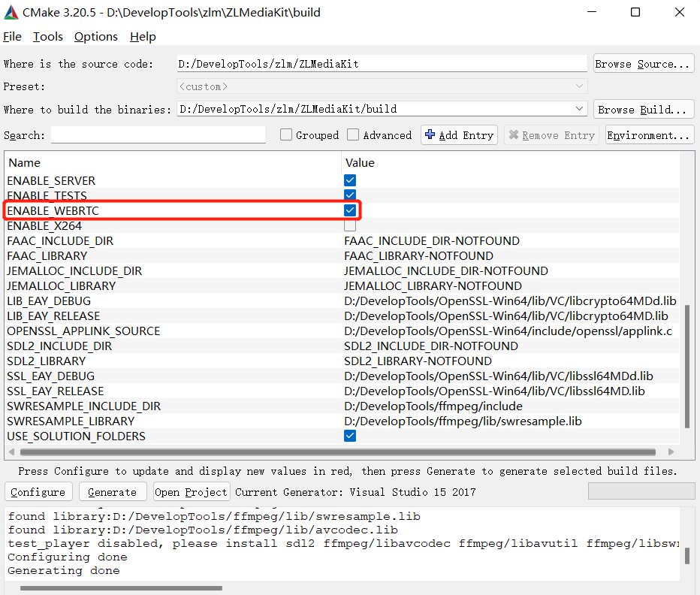Screen dimensions: 700x595
Task: Click the cache table vertical scrollbar
Action: pyautogui.click(x=687, y=367)
